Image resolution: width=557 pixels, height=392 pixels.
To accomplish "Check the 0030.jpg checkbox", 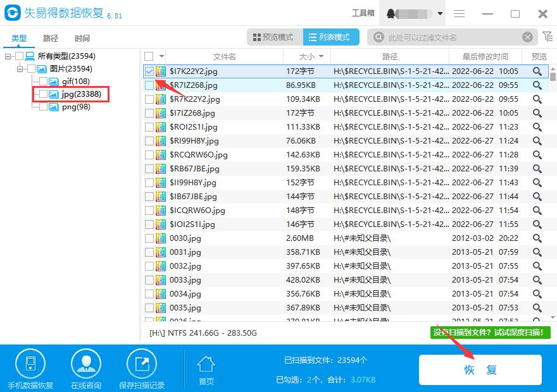I will [x=149, y=238].
